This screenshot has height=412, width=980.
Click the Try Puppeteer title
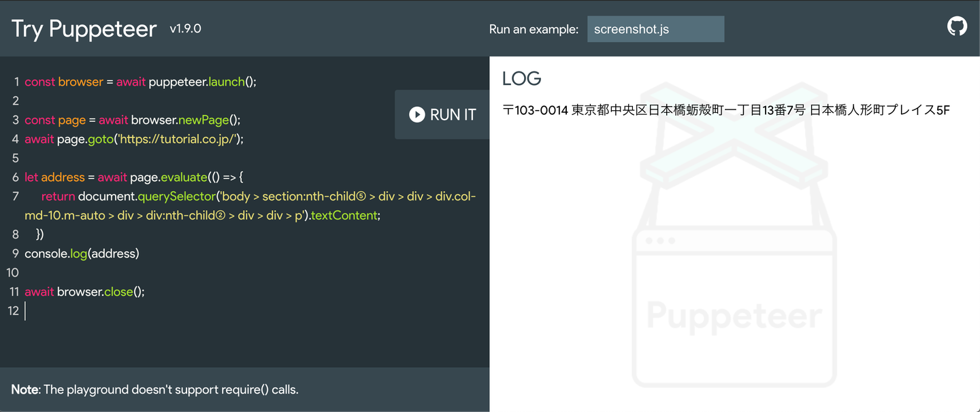coord(84,29)
